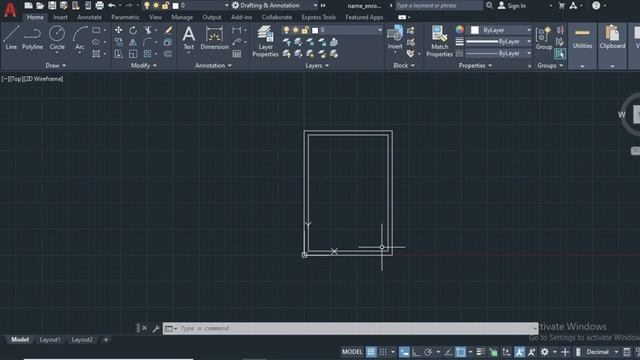
Task: Click Match Properties tool
Action: tap(440, 41)
